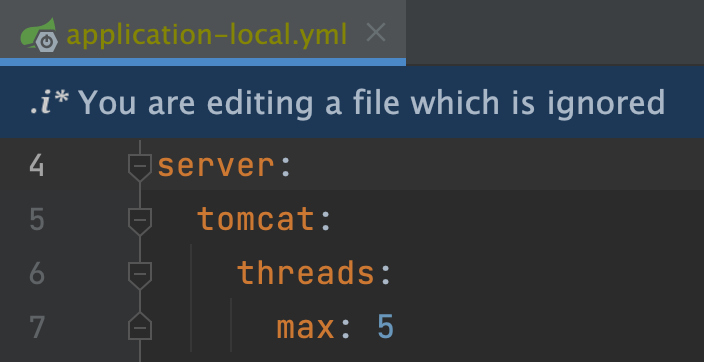The width and height of the screenshot is (704, 362).
Task: Collapse the server block fold marker
Action: (140, 167)
